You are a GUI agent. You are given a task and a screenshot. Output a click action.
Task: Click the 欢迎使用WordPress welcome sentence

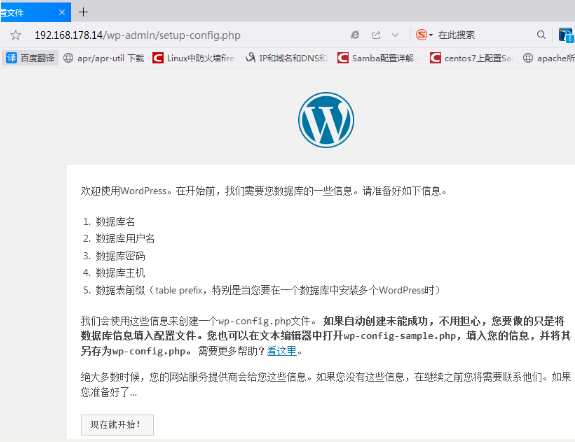(263, 191)
